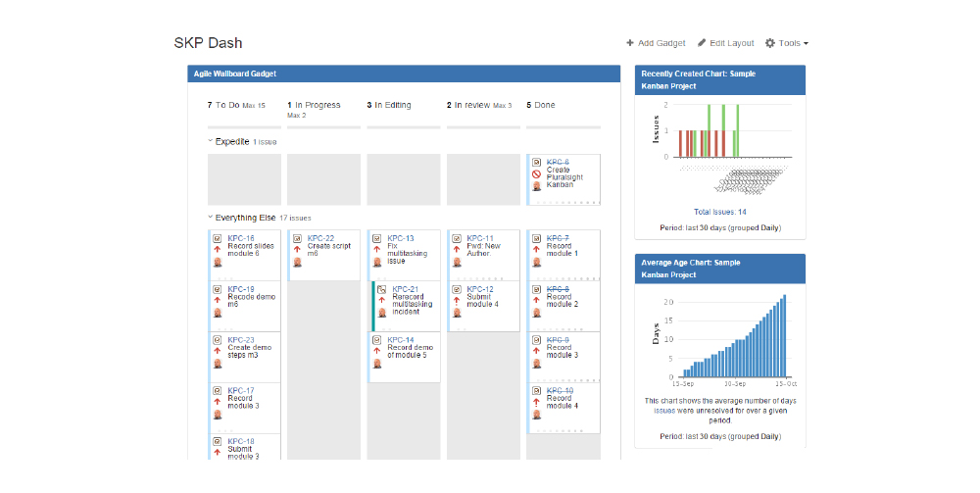Click the Add Gadget button
Image resolution: width=980 pixels, height=493 pixels.
[x=656, y=43]
